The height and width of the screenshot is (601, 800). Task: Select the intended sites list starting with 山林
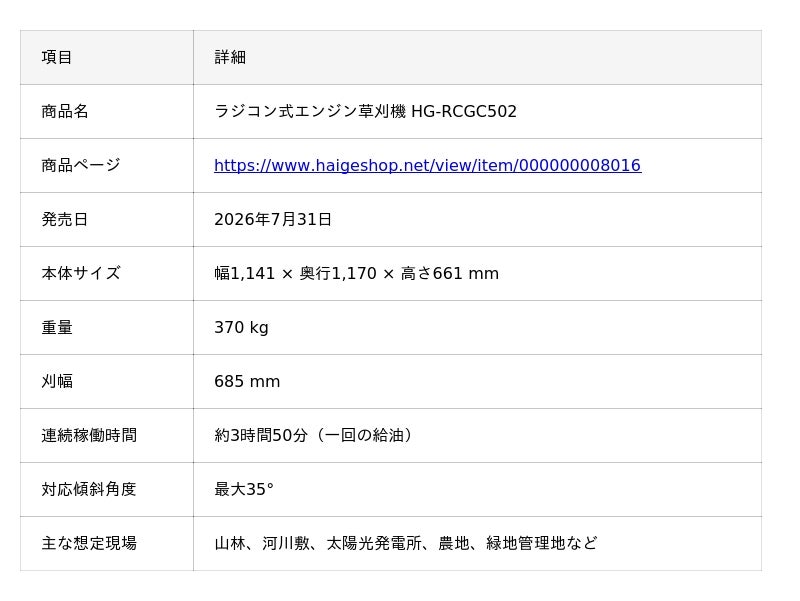[x=406, y=543]
